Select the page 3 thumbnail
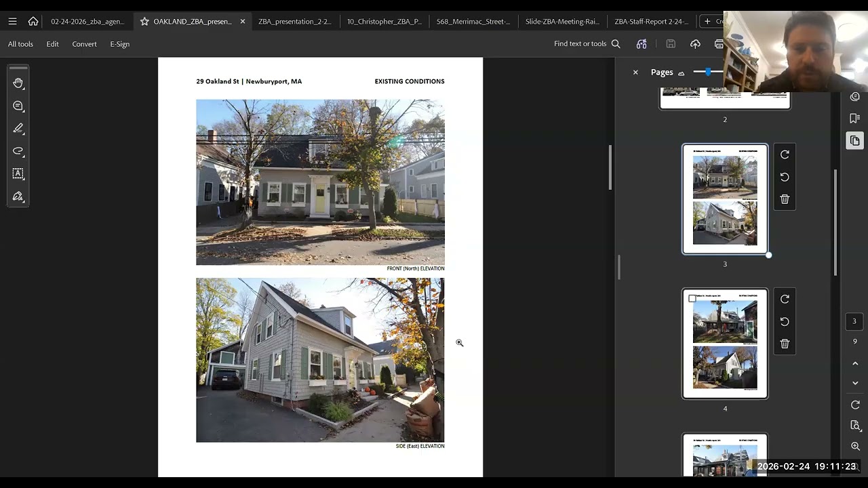The image size is (868, 488). (x=725, y=199)
